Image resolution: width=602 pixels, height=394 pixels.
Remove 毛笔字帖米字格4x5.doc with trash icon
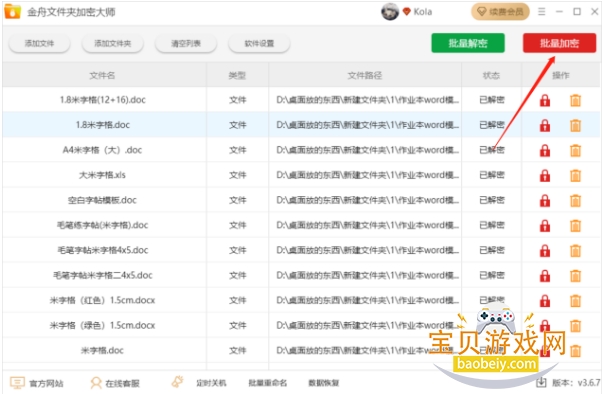[575, 251]
